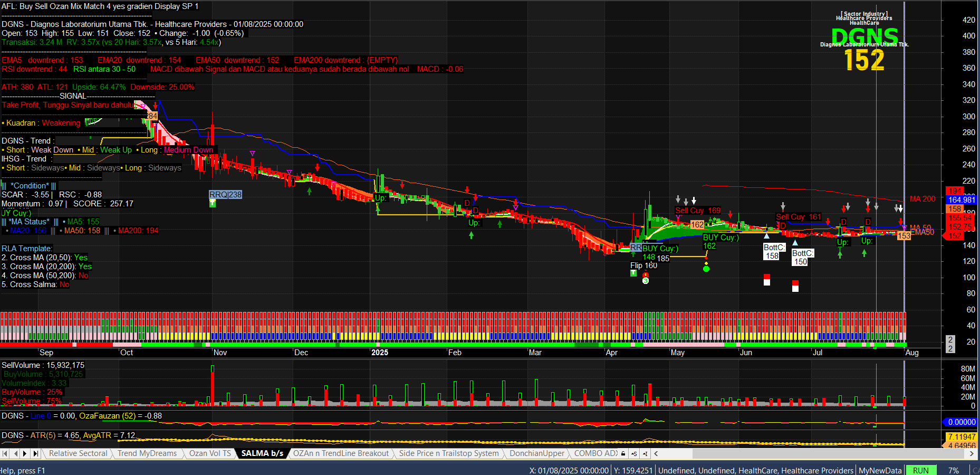980x475 pixels.
Task: Click the OzaFauzan (52) = -0.88 label
Action: click(x=120, y=416)
